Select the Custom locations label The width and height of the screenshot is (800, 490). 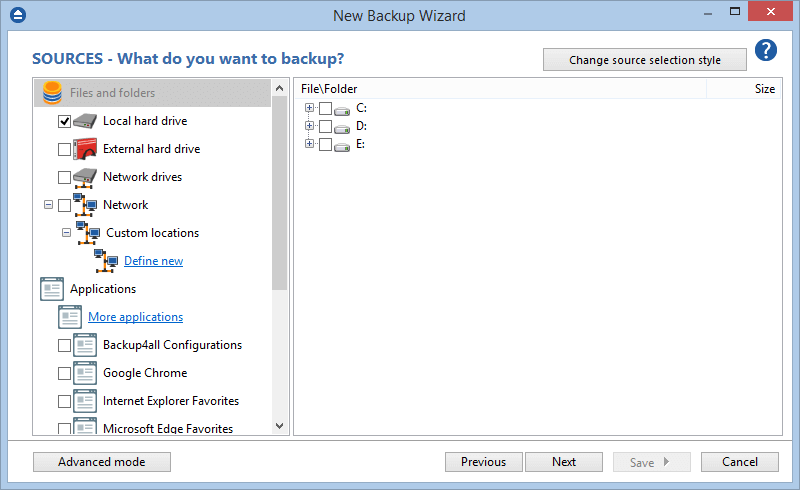[153, 233]
